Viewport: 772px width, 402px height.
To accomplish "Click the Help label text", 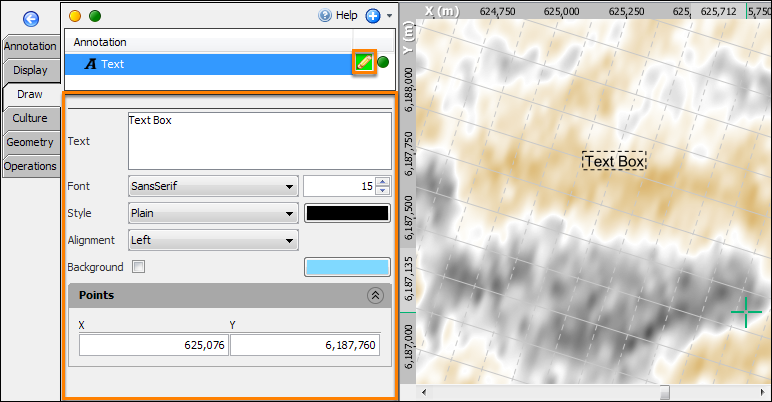I will 347,16.
